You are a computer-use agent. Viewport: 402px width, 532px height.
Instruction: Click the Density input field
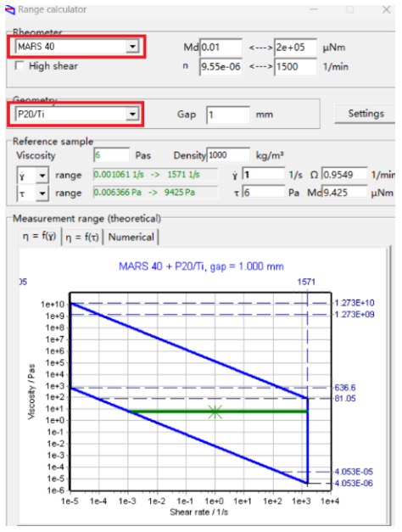click(228, 155)
